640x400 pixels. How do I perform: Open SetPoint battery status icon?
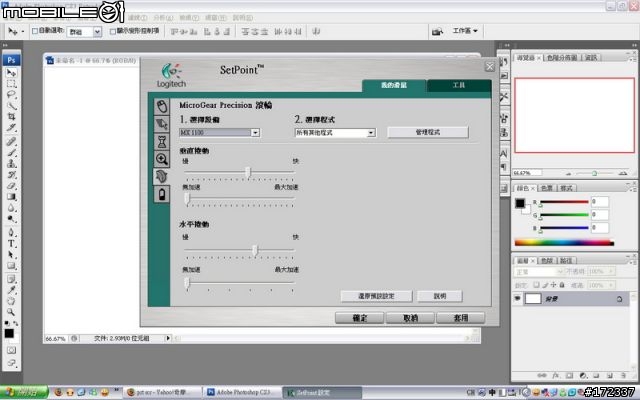coord(162,194)
